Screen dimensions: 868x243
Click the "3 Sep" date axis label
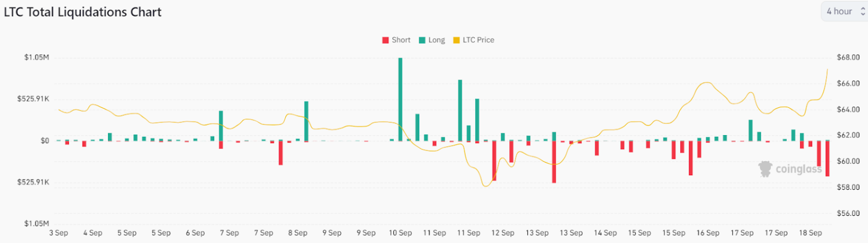[58, 233]
